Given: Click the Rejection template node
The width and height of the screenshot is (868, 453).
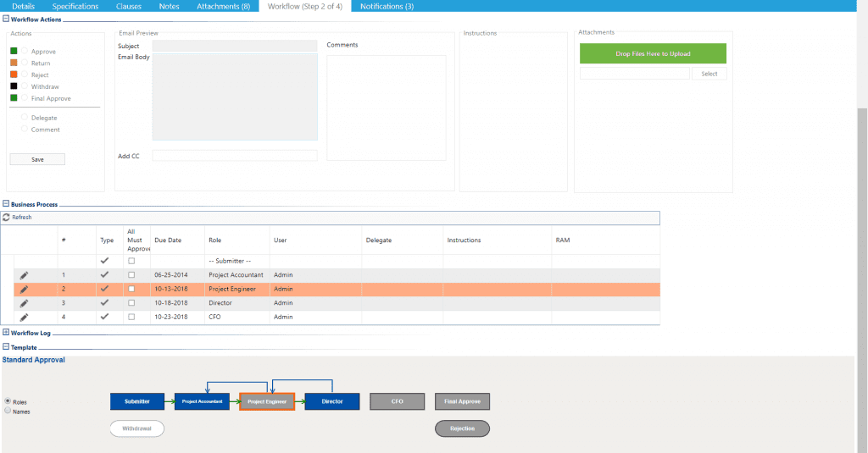Looking at the screenshot, I should [x=462, y=428].
